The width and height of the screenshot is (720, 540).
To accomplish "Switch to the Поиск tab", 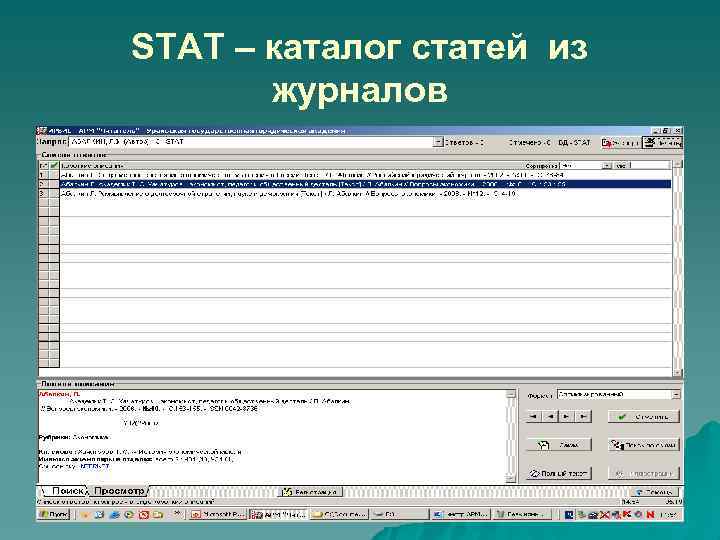I will coord(67,491).
